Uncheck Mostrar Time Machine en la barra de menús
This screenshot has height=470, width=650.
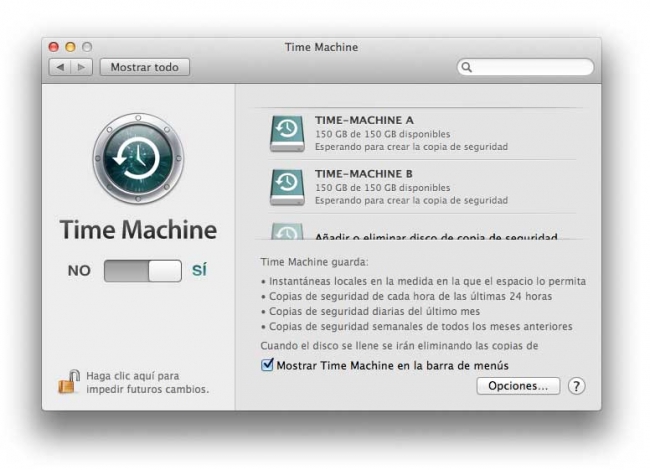click(x=267, y=365)
